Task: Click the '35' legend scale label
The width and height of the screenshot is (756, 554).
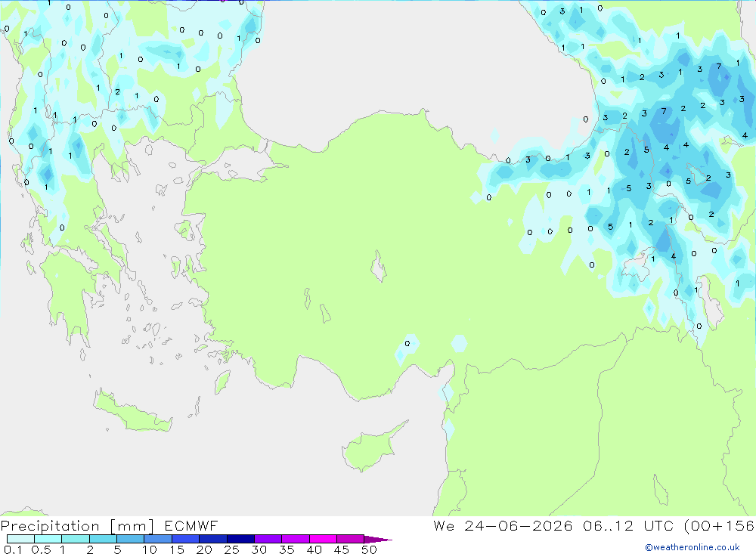Action: [x=287, y=549]
